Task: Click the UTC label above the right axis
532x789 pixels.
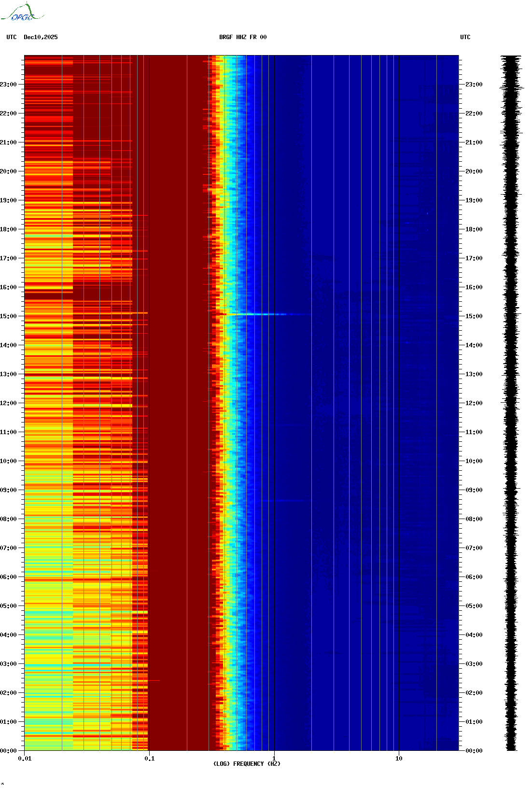Action: 465,37
